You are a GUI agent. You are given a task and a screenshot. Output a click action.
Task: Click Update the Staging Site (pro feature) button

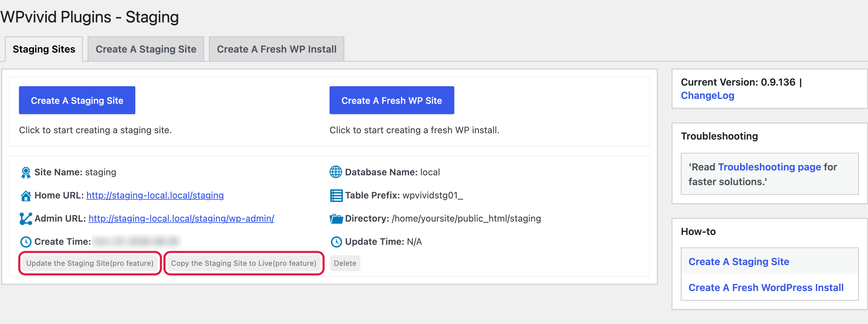(x=90, y=263)
